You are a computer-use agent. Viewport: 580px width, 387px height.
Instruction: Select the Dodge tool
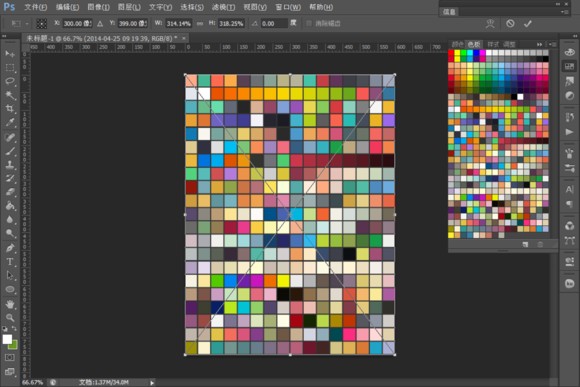(10, 233)
